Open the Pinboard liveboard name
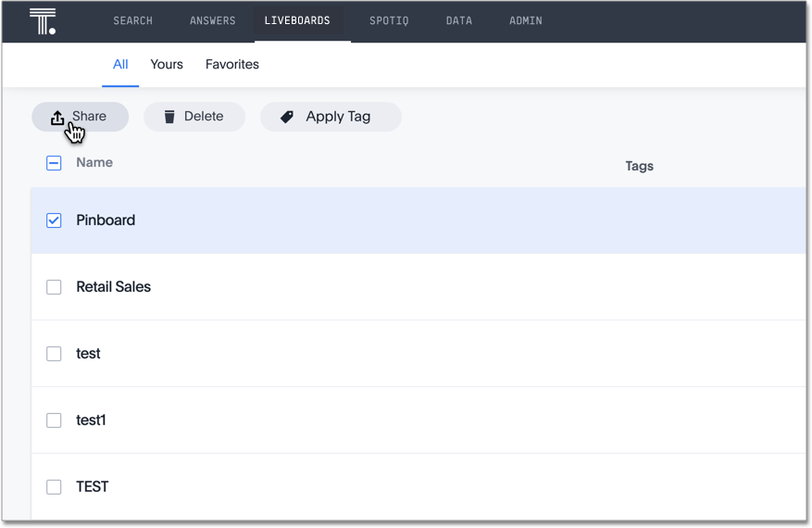 click(106, 220)
